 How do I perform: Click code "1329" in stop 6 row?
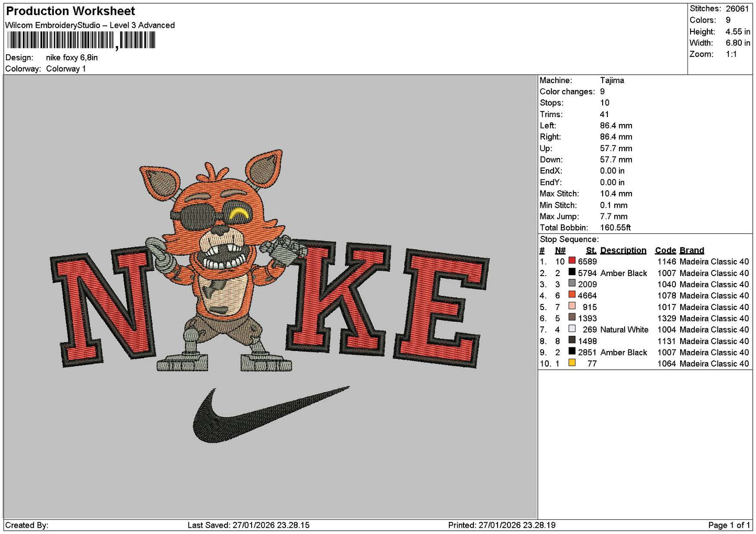pos(667,318)
